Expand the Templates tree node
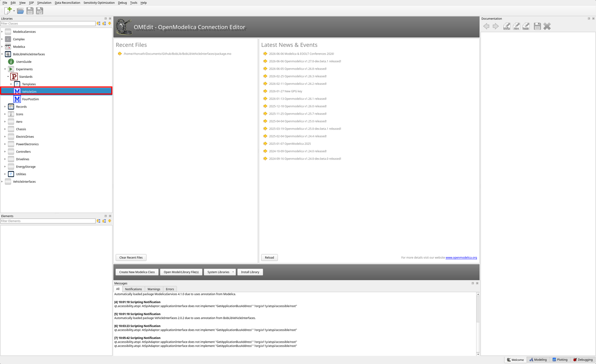This screenshot has width=596, height=364. click(11, 84)
